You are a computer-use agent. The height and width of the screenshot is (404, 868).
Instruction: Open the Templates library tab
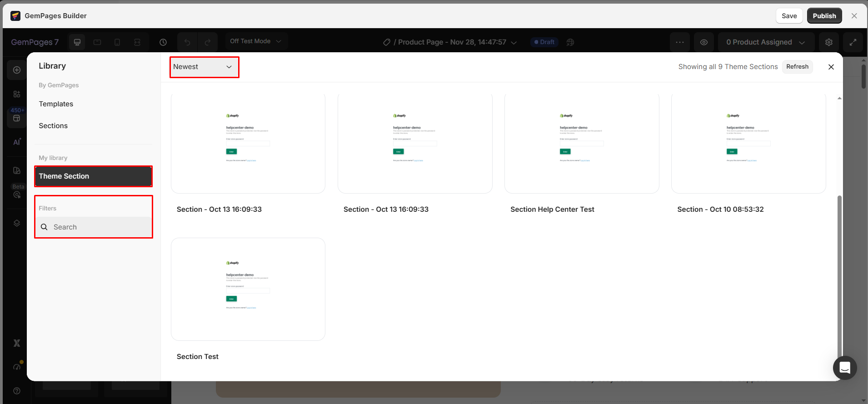pos(56,104)
